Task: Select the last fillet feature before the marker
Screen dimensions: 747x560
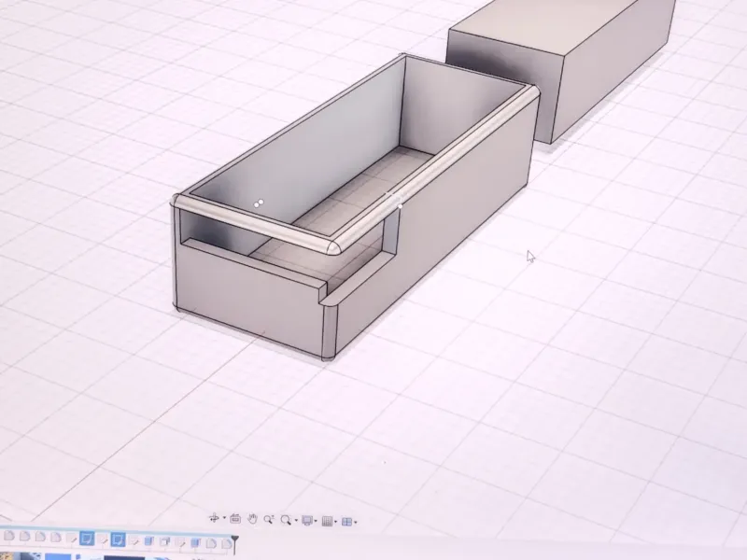Action: tap(226, 544)
